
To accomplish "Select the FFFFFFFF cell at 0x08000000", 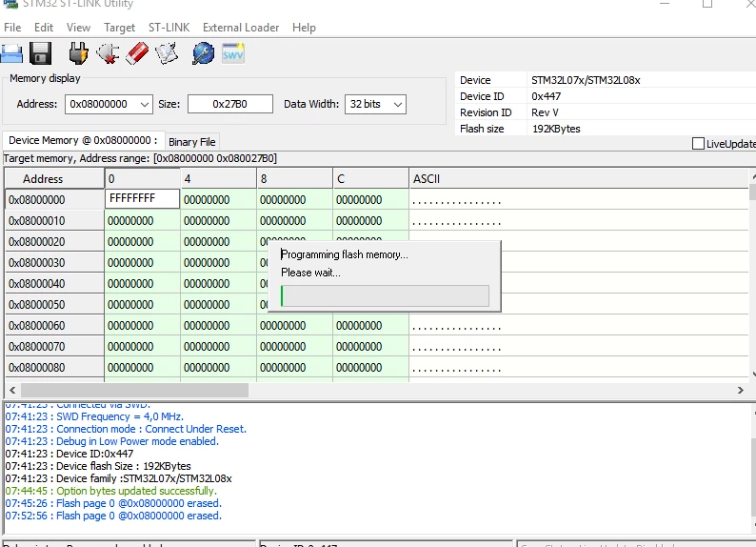I will (x=142, y=199).
